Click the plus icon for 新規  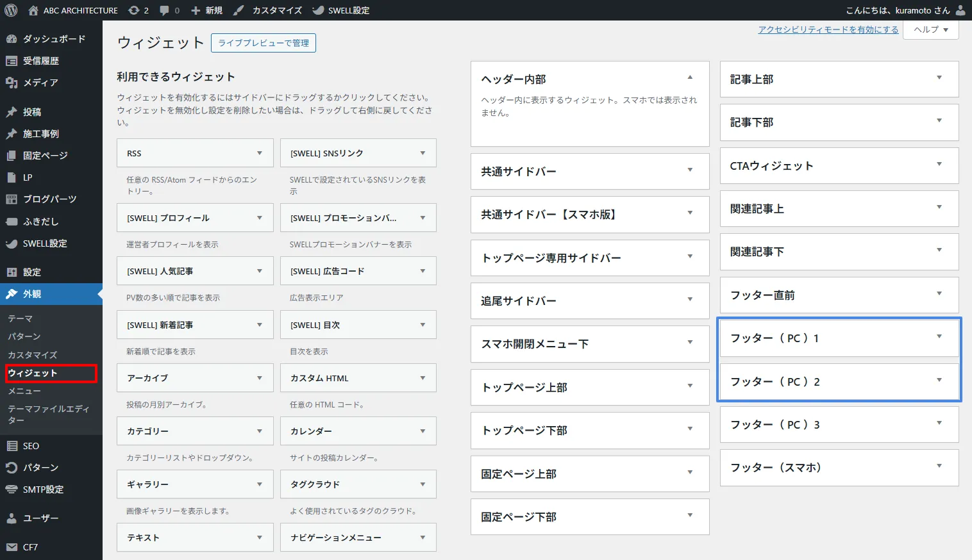[x=196, y=10]
